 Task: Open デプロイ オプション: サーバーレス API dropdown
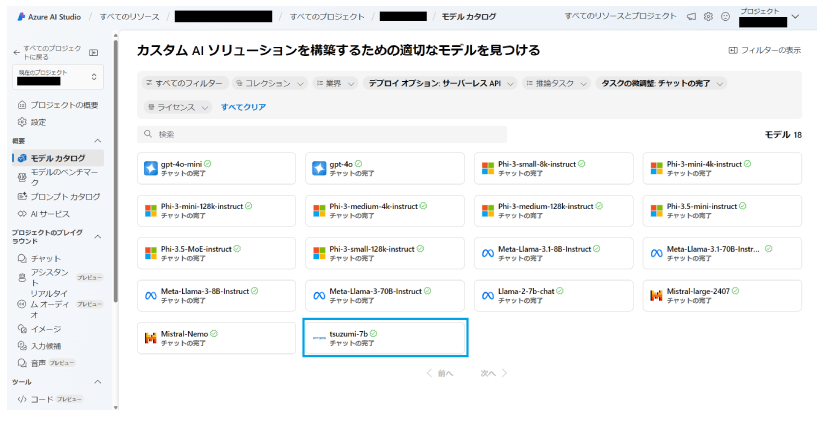440,83
